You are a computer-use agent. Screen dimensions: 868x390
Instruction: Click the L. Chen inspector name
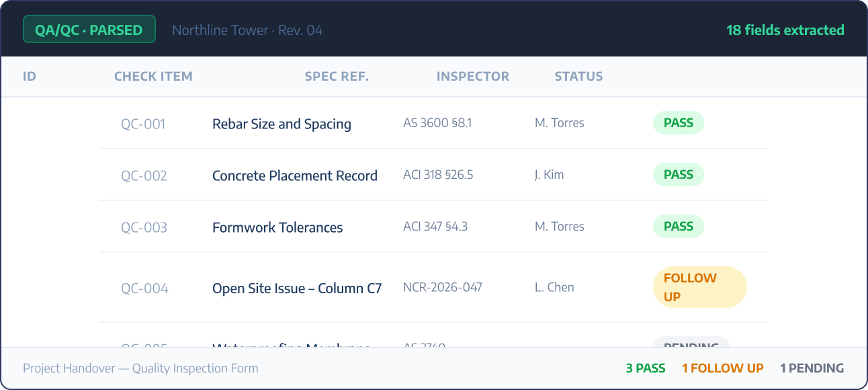click(x=554, y=287)
